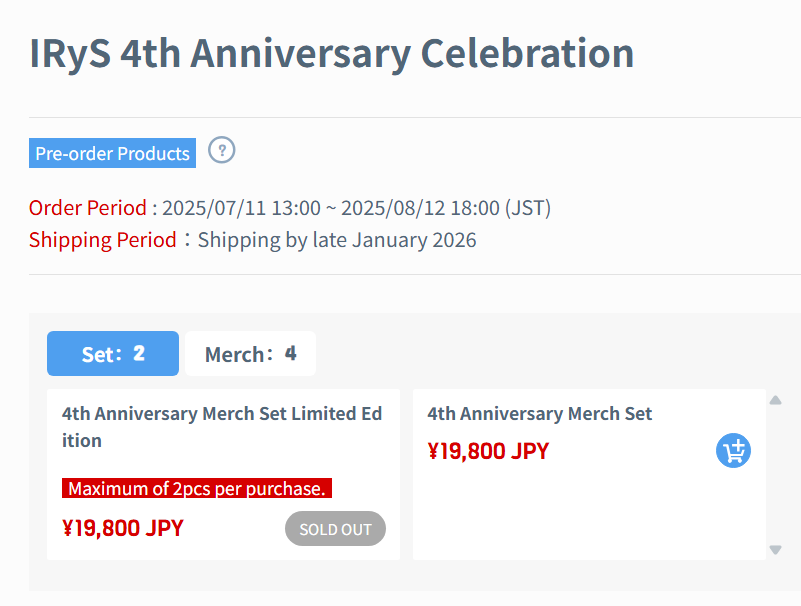Click the IRyS 4th Anniversary Celebration heading
Screen dimensions: 801x606
click(332, 53)
